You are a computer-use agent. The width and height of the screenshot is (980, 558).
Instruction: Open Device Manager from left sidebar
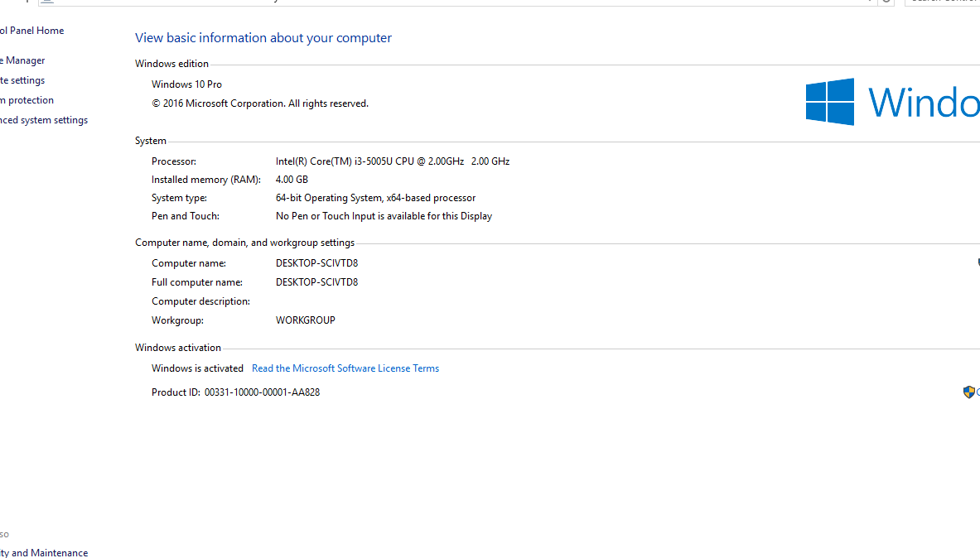pyautogui.click(x=22, y=60)
